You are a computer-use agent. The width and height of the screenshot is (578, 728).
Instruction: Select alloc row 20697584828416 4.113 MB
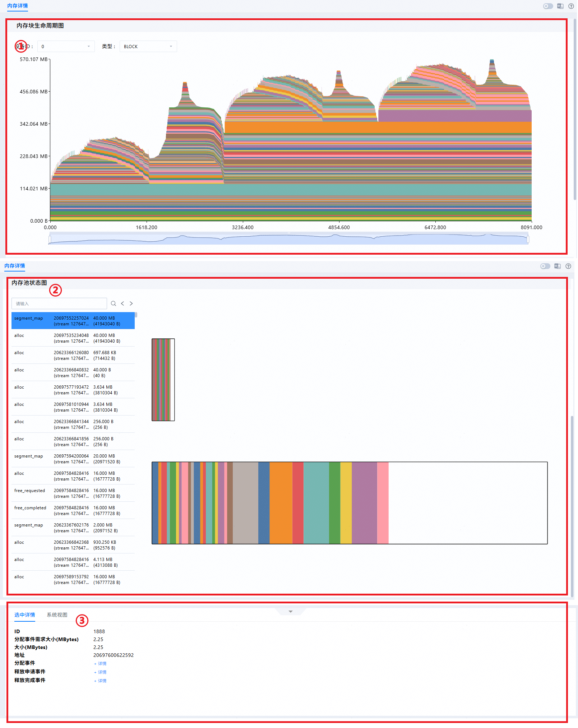click(73, 562)
